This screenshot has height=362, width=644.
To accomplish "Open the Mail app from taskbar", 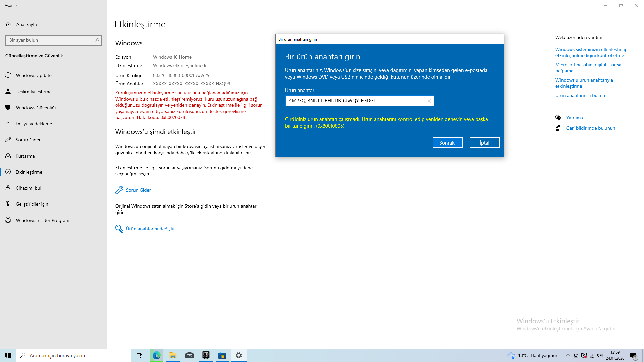I will tap(189, 355).
